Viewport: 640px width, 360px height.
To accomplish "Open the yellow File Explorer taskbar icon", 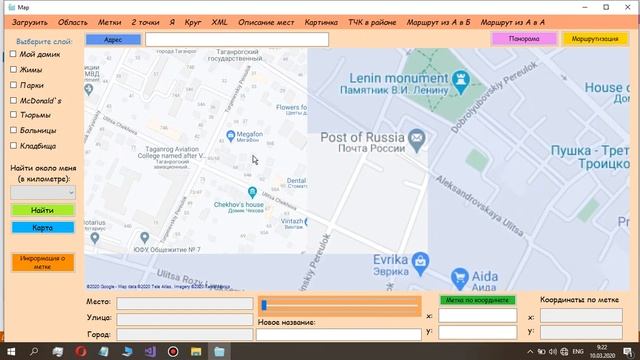I will [x=196, y=351].
